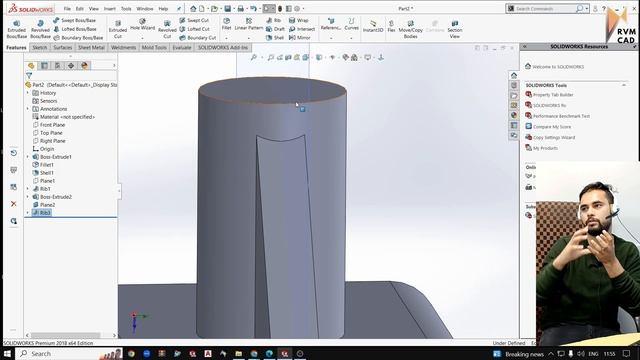Select the Shell feature tool
640x360 pixels.
tap(275, 38)
